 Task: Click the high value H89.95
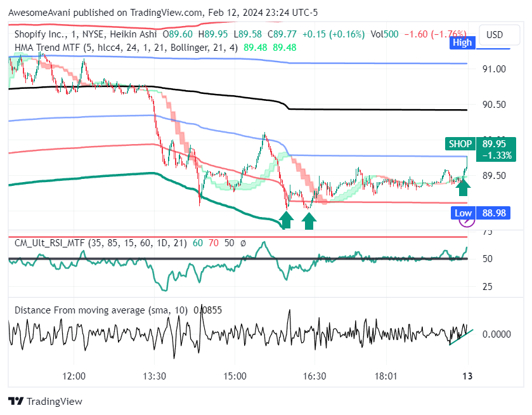pos(212,34)
